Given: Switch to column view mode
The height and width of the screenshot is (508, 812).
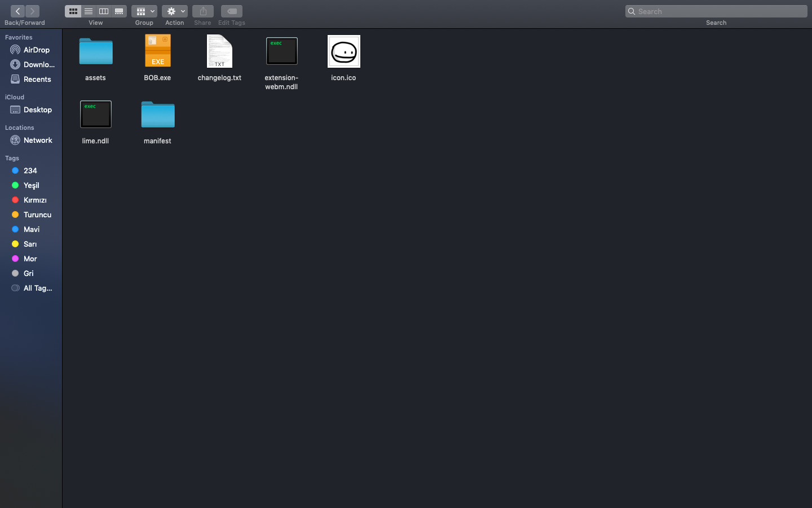Looking at the screenshot, I should [104, 11].
